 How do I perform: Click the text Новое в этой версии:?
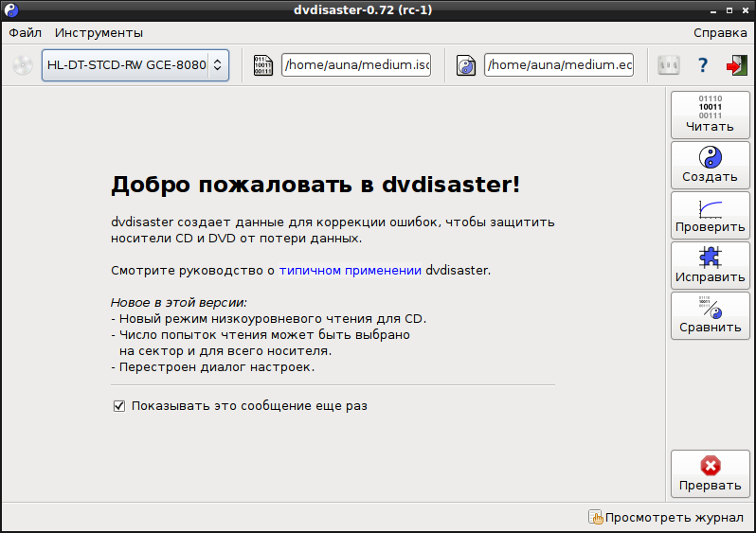click(179, 303)
